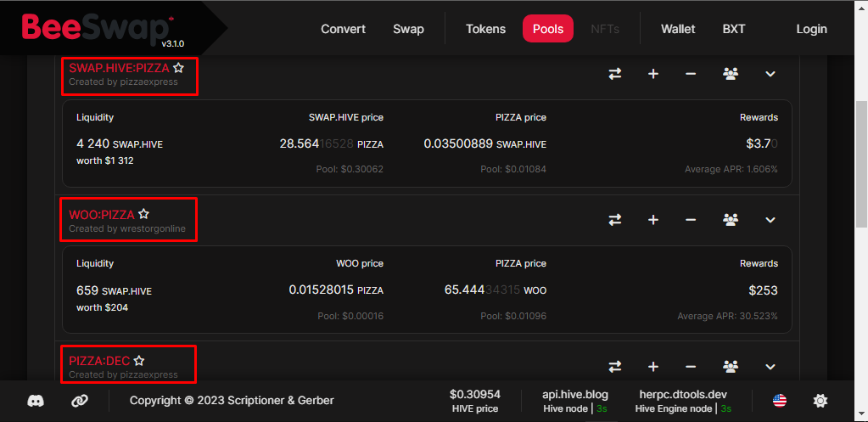Show liquidity providers icon for PIZZA:DEC
The width and height of the screenshot is (868, 422).
(x=731, y=367)
